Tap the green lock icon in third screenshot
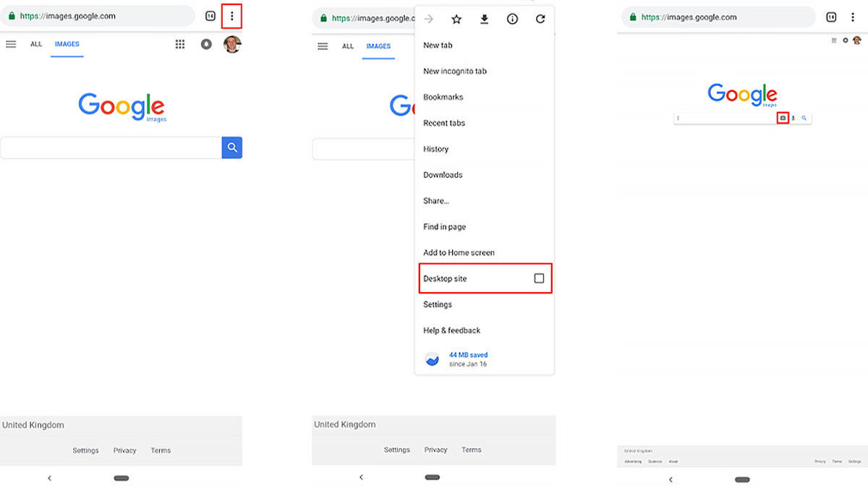Viewport: 868px width, 488px height. pos(634,17)
